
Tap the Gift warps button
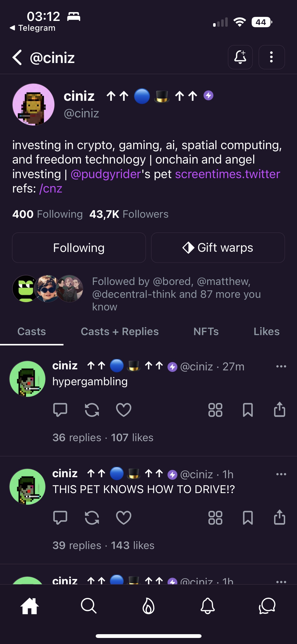[x=218, y=248]
